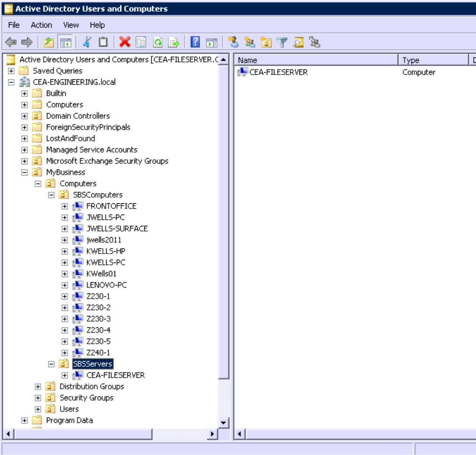Select jwells2011 computer in tree

click(x=104, y=240)
